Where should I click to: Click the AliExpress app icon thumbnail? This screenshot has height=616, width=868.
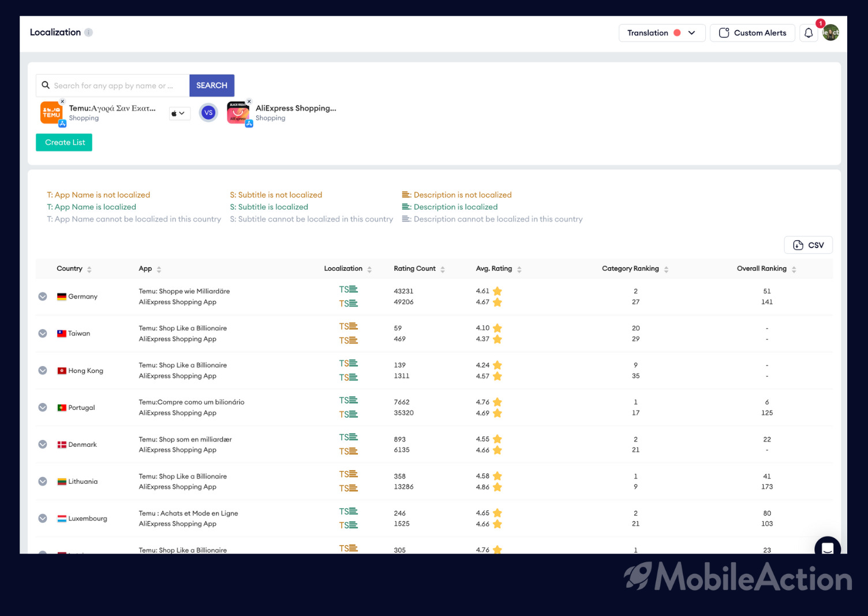(238, 113)
